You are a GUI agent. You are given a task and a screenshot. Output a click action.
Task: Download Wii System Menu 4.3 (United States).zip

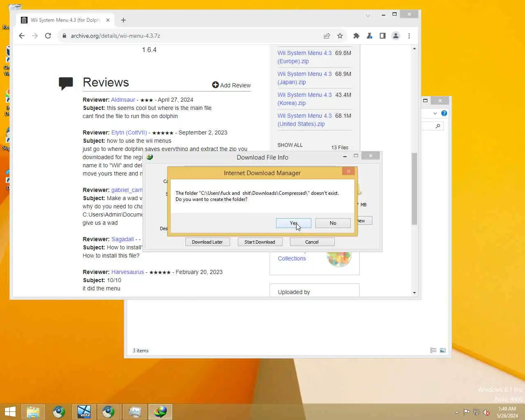click(304, 120)
